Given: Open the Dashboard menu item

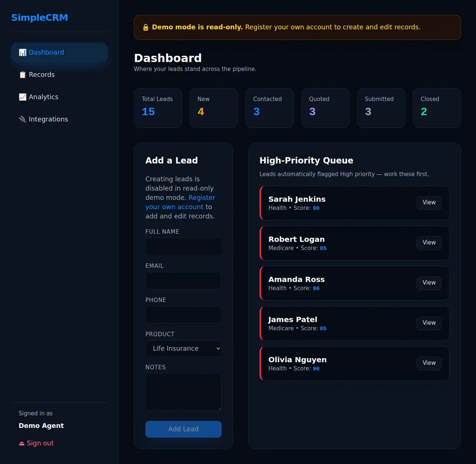Looking at the screenshot, I should pos(59,52).
